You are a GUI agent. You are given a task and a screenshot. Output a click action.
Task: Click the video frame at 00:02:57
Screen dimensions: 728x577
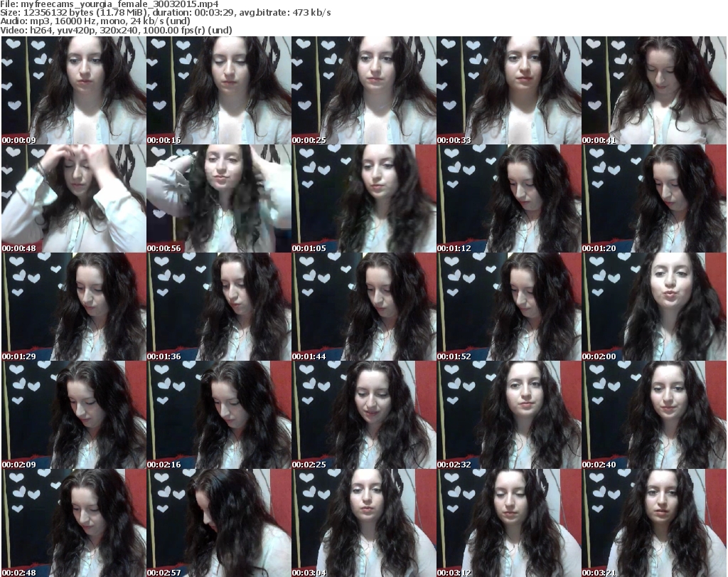219,523
